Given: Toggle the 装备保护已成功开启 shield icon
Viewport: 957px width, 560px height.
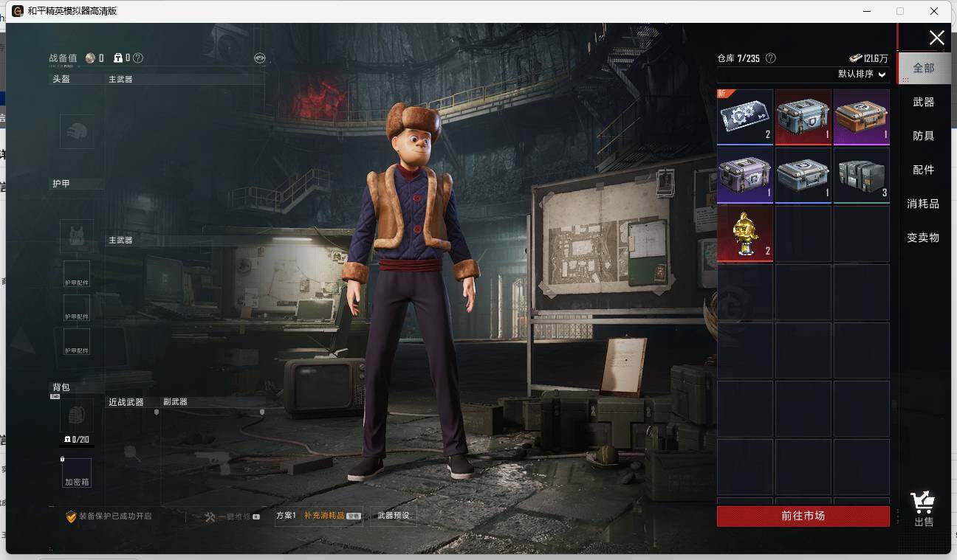Looking at the screenshot, I should tap(72, 516).
